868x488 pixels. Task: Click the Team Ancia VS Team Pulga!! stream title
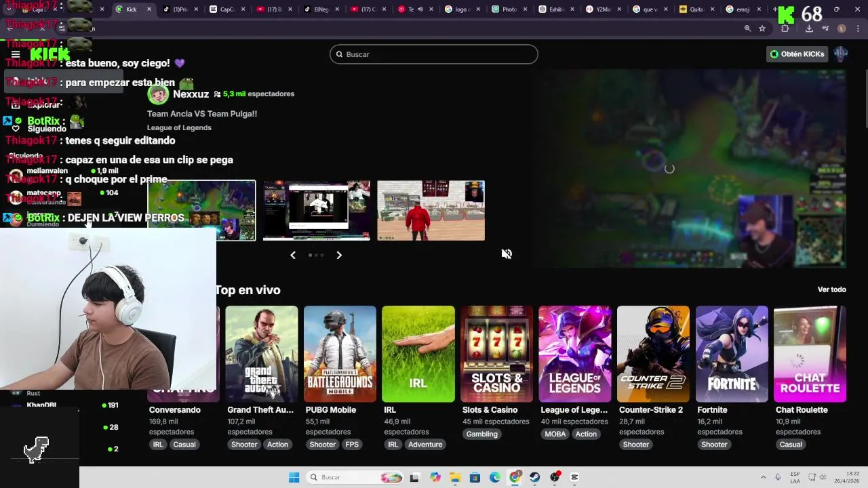[x=202, y=114]
